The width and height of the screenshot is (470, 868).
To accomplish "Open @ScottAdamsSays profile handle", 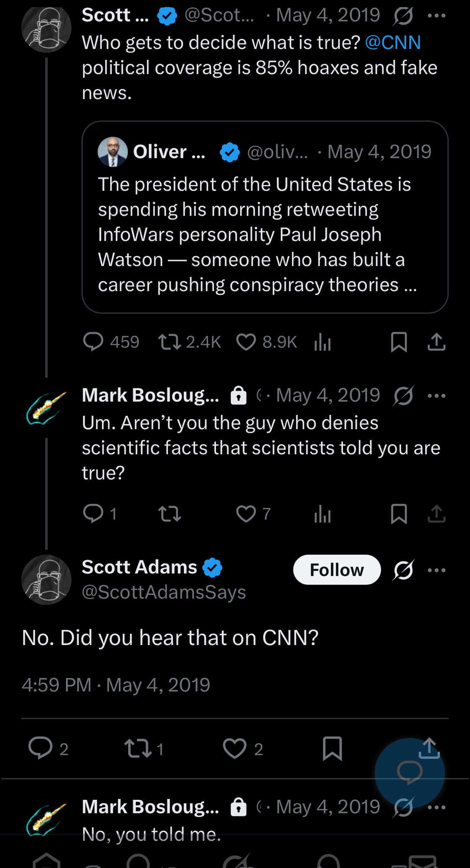I will pyautogui.click(x=164, y=592).
